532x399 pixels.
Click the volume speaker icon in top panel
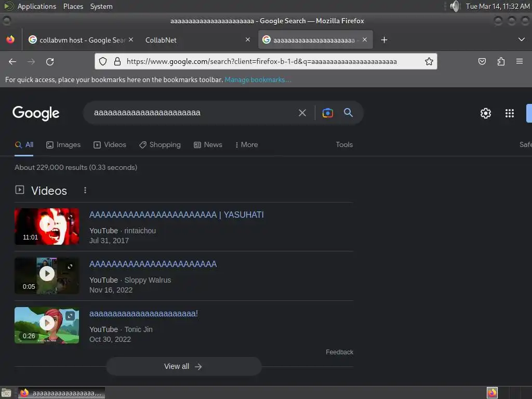click(454, 6)
